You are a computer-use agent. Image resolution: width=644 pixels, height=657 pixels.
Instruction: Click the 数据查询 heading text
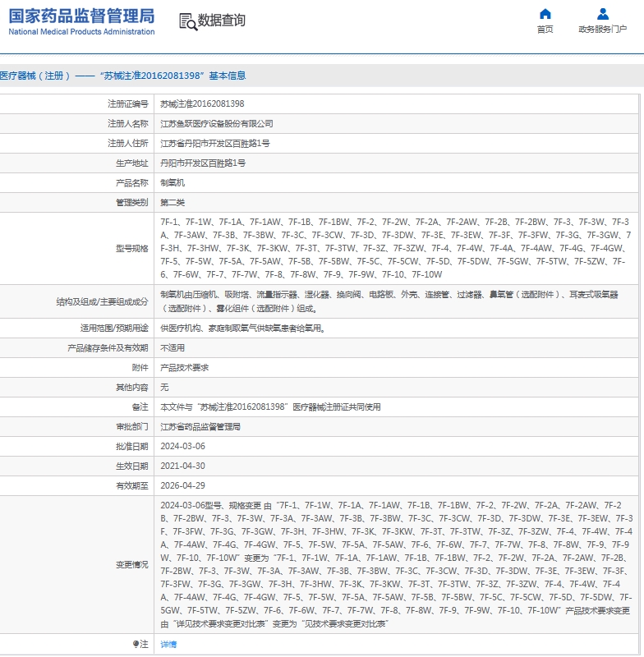pyautogui.click(x=221, y=20)
